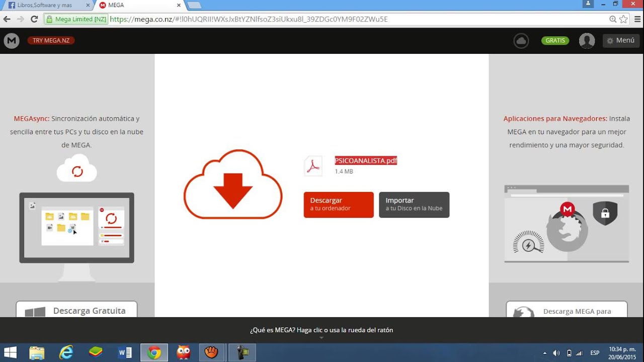The height and width of the screenshot is (362, 644).
Task: Click the browser forward arrow
Action: (21, 19)
